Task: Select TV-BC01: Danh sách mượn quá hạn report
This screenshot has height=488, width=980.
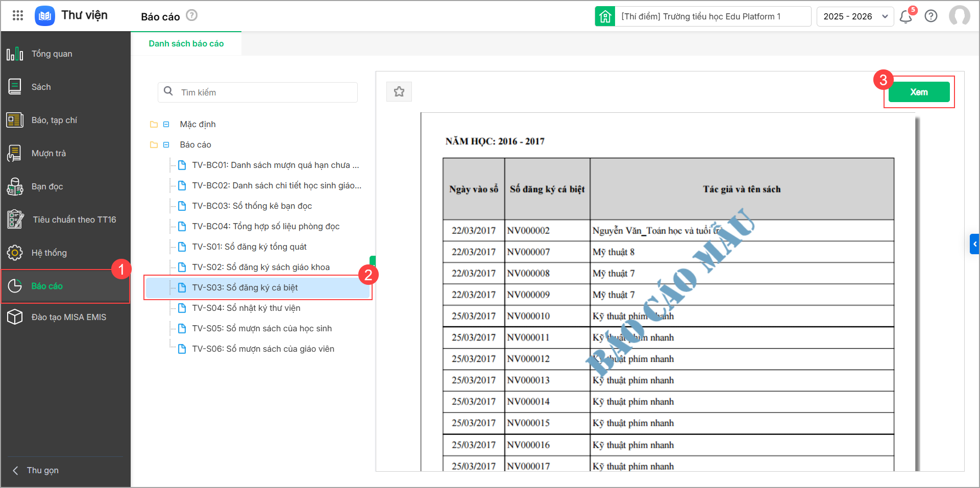Action: (x=276, y=165)
